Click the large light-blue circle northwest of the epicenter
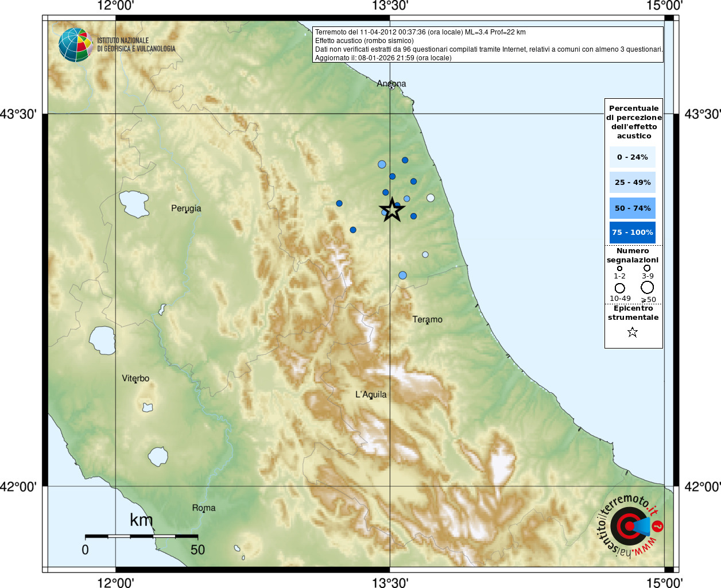This screenshot has width=721, height=588. [x=382, y=164]
